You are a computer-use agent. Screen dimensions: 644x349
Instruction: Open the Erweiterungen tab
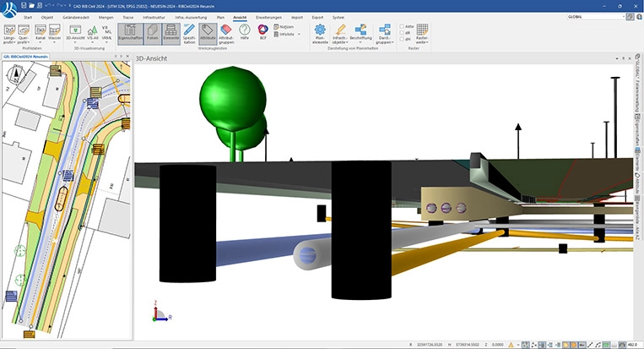268,17
